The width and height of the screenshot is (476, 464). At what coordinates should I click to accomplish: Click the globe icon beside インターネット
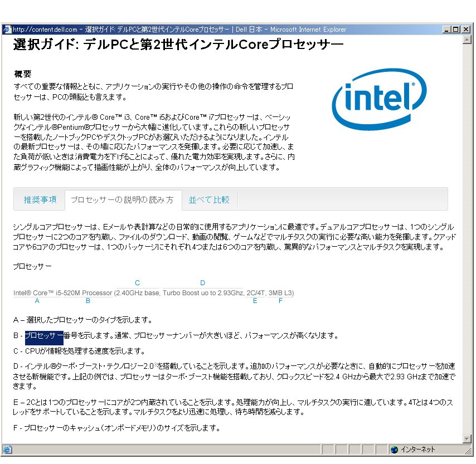(x=394, y=450)
